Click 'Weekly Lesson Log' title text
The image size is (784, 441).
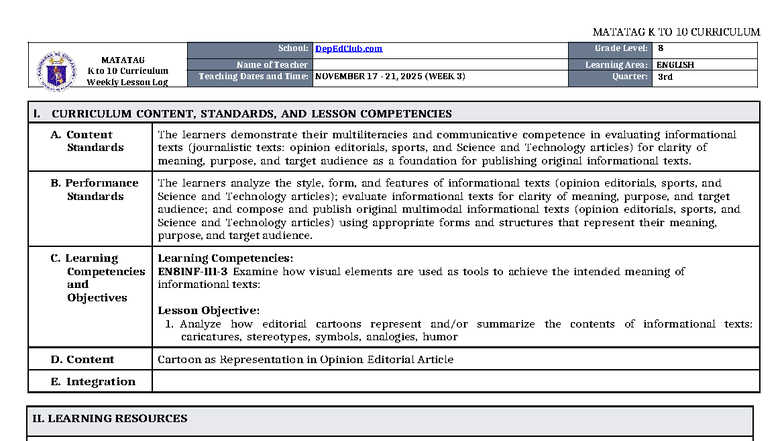coord(127,82)
